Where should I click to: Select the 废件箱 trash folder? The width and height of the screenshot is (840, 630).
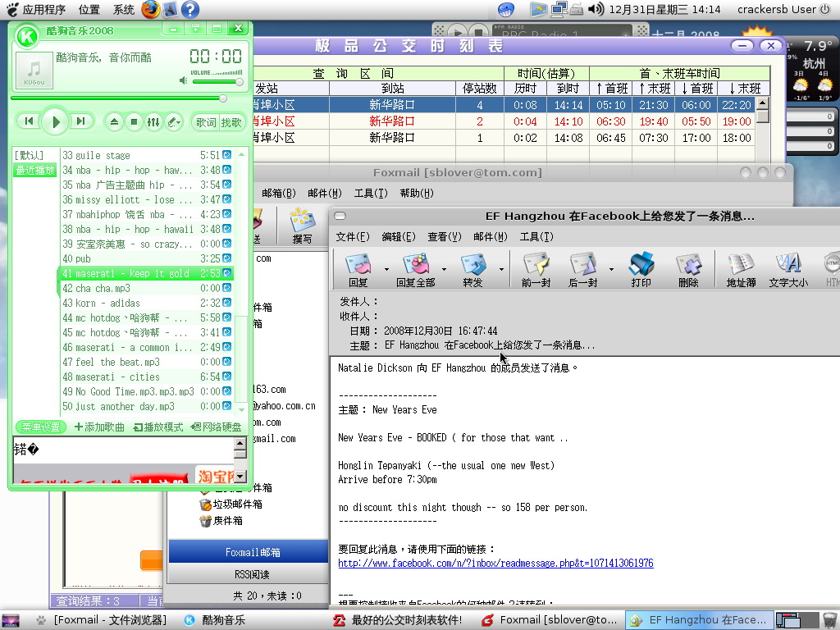pos(221,521)
